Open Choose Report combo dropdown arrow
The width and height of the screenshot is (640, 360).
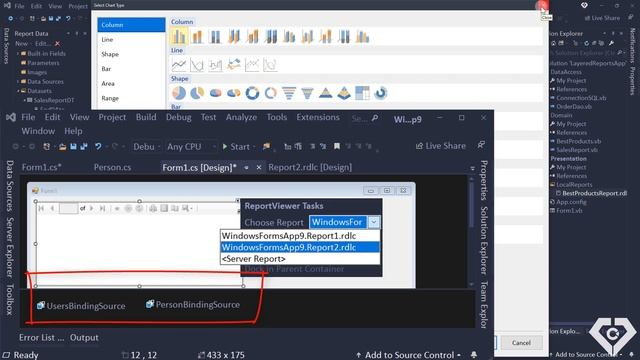[374, 222]
